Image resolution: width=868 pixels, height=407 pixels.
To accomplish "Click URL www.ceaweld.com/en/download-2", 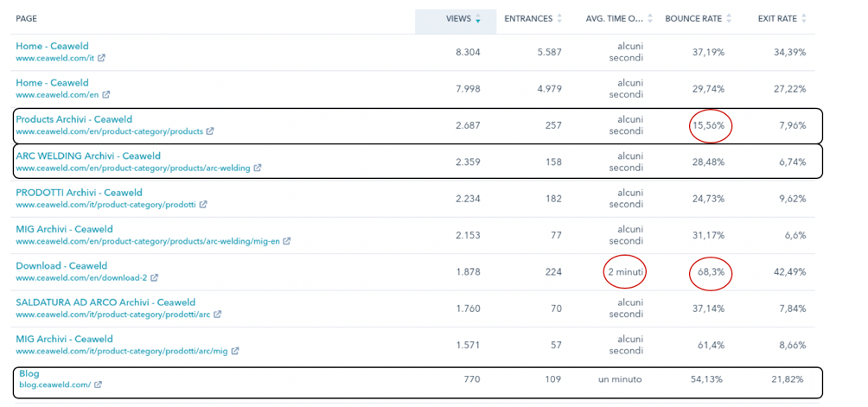I will (x=81, y=277).
